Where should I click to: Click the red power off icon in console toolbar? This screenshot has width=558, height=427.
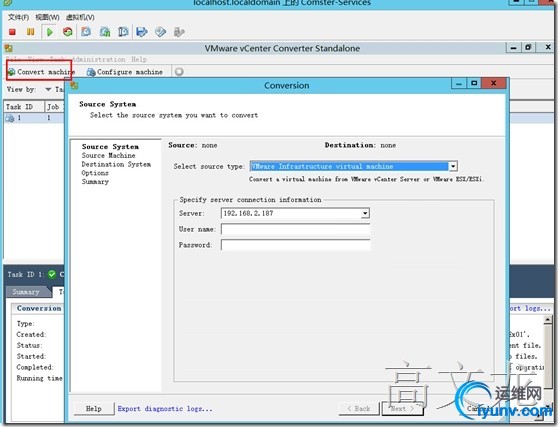12,32
